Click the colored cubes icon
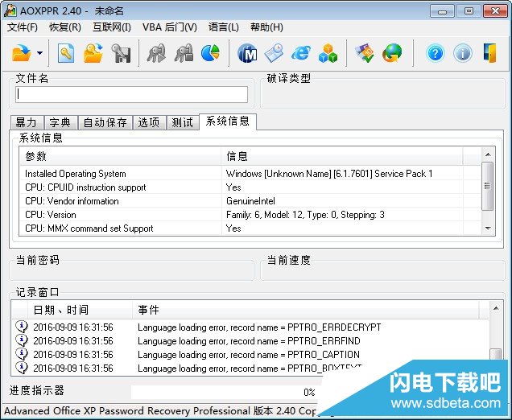Viewport: 512px width, 420px height. coord(328,53)
